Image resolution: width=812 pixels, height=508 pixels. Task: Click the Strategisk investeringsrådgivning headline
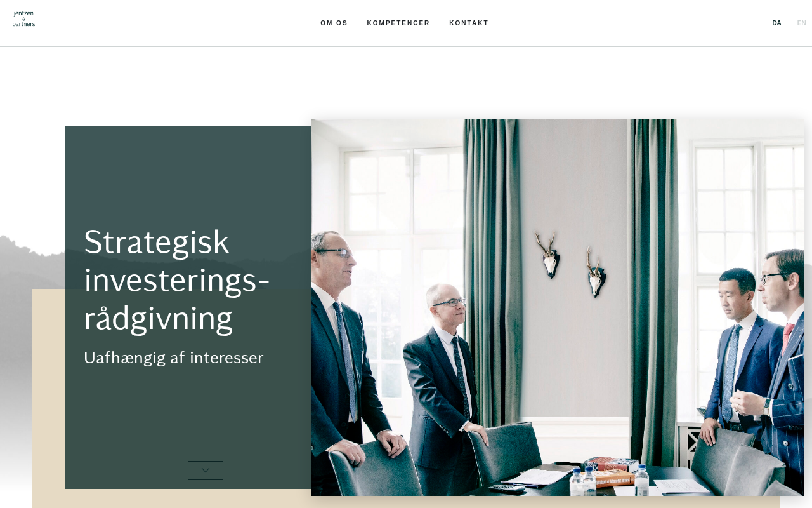[x=177, y=280]
